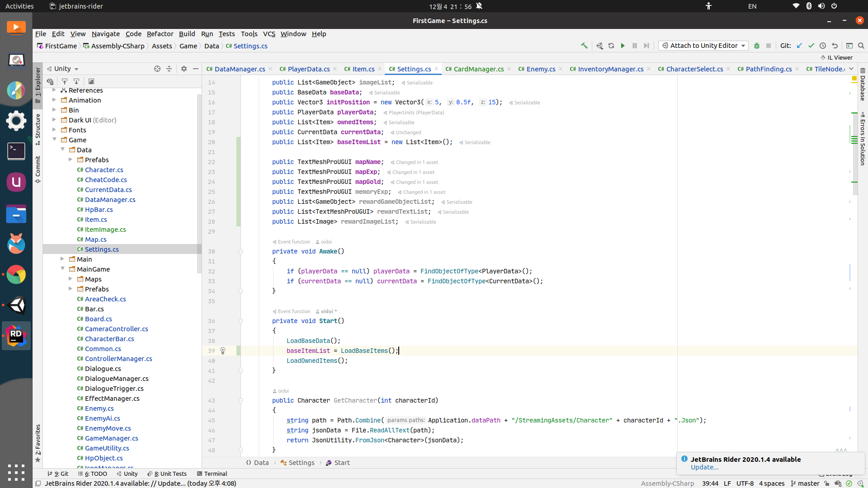
Task: Click the Unity step frame icon
Action: 646,46
